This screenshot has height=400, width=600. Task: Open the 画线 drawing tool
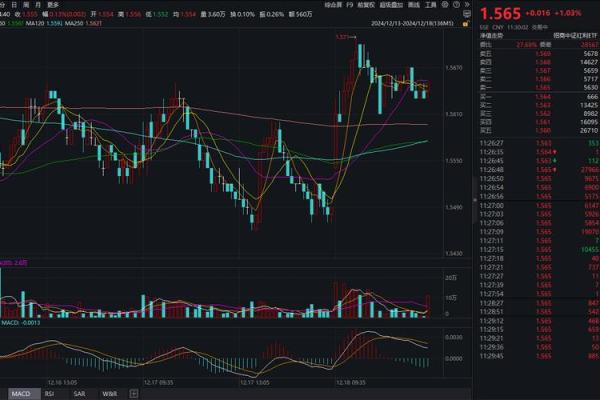[414, 5]
